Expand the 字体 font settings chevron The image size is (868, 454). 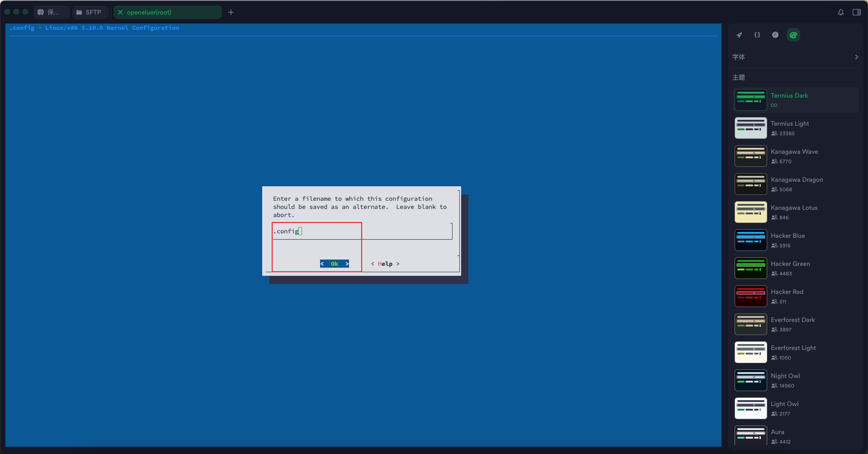pyautogui.click(x=856, y=57)
